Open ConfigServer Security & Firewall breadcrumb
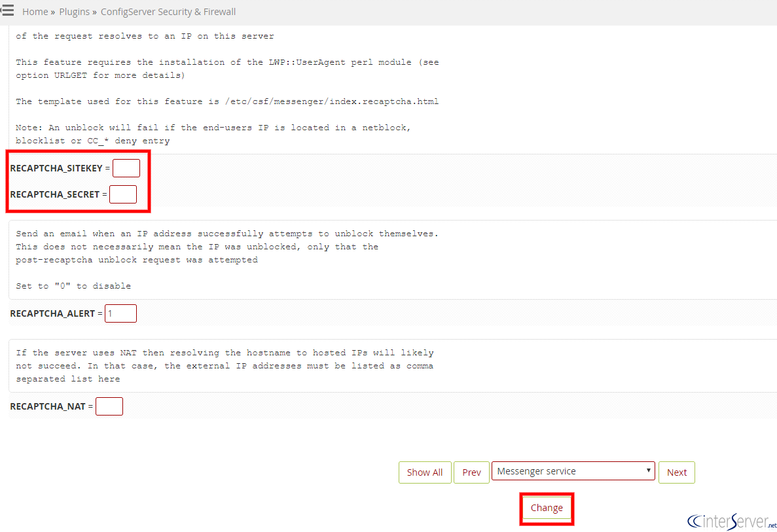777x532 pixels. click(x=168, y=11)
